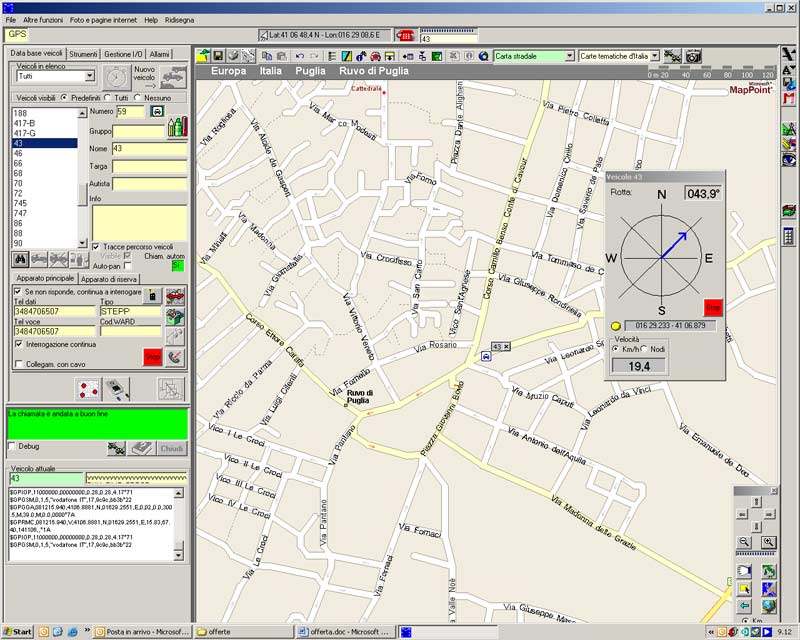Screen dimensions: 800x640
Task: Toggle Tracce percorso veicoli checkbox
Action: coord(95,247)
